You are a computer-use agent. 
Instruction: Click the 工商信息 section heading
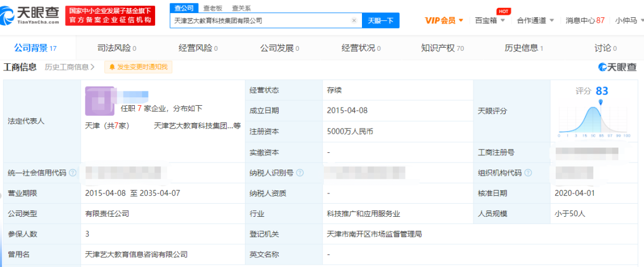(x=20, y=67)
